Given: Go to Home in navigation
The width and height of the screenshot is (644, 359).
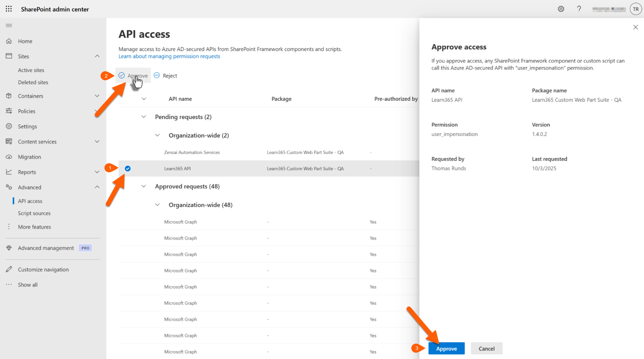Looking at the screenshot, I should [25, 41].
